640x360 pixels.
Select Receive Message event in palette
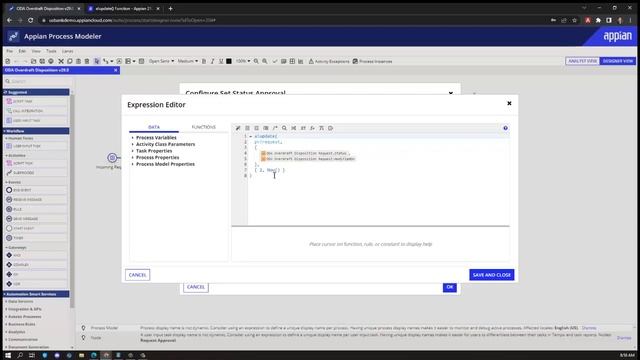click(36, 200)
